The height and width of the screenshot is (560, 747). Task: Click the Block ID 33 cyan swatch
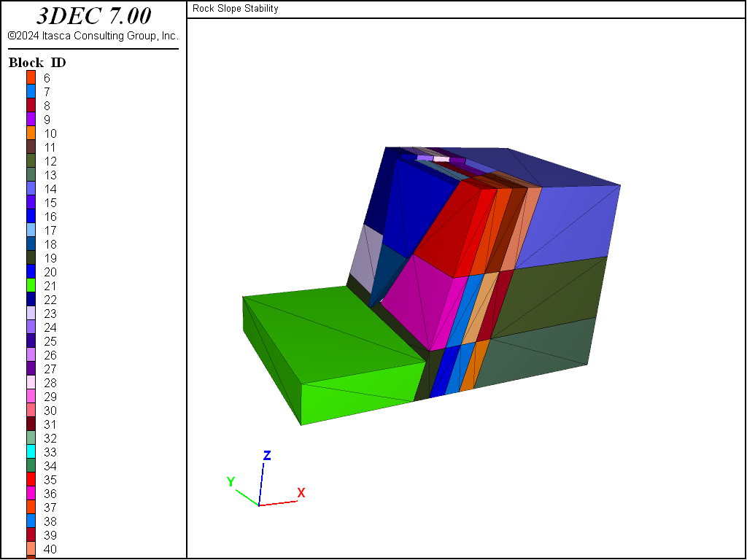pos(31,452)
